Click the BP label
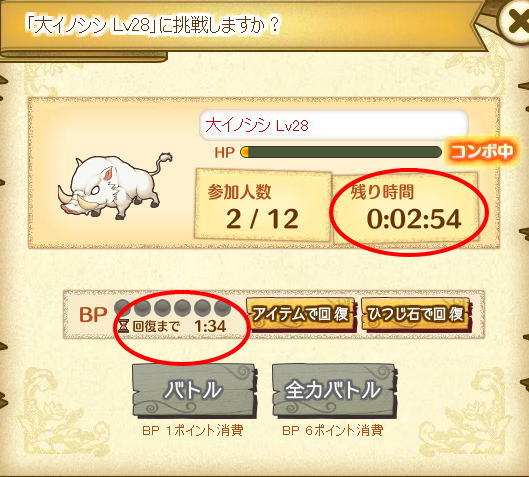The width and height of the screenshot is (529, 477). (x=93, y=314)
